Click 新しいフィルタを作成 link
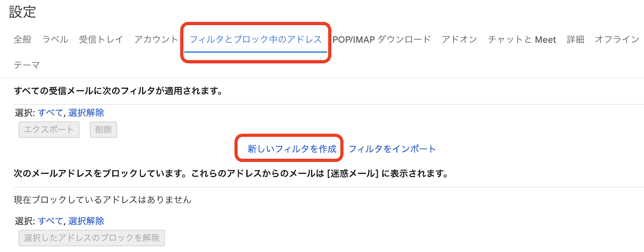The width and height of the screenshot is (644, 252). pos(292,149)
